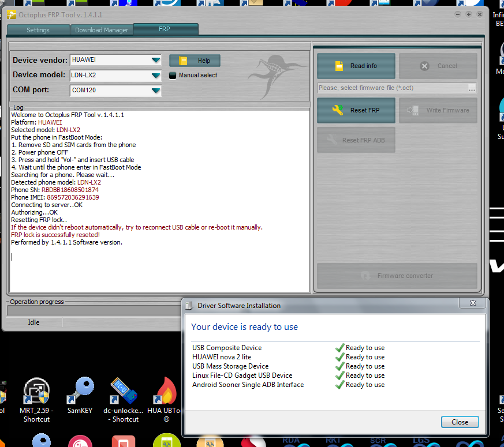Click 'Android Sooner Single ADB Interface' row
504x447 pixels.
pyautogui.click(x=248, y=384)
